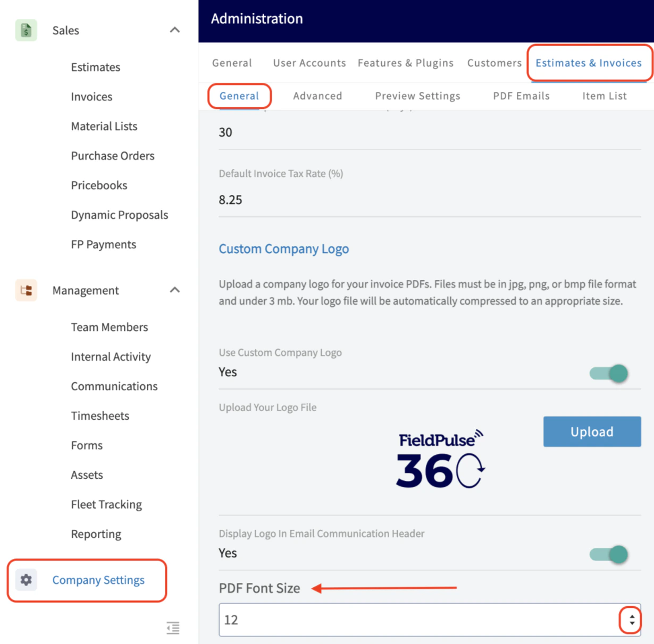The image size is (654, 644).
Task: Open Purchase Orders in the sidebar
Action: pos(113,156)
